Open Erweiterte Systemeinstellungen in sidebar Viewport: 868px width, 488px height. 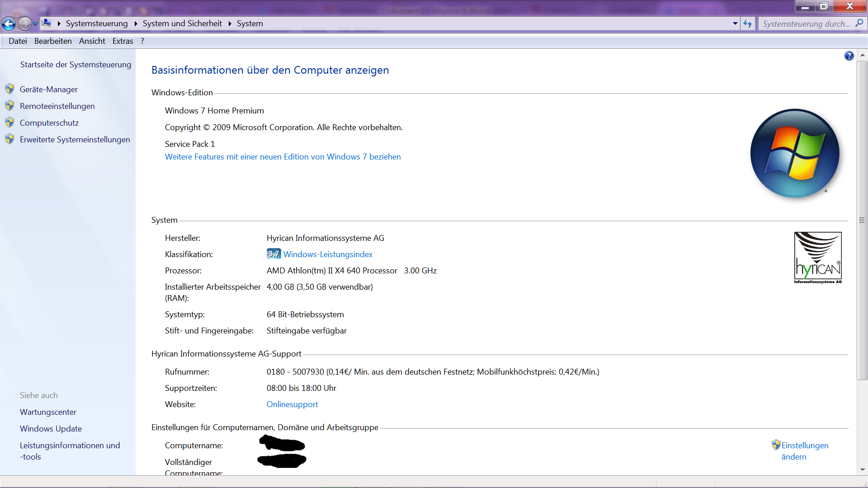coord(75,140)
